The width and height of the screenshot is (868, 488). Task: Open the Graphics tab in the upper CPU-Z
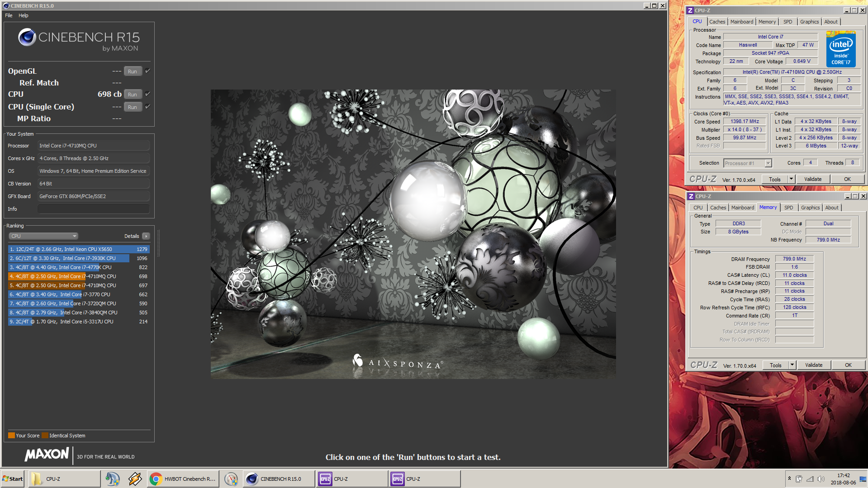tap(809, 22)
